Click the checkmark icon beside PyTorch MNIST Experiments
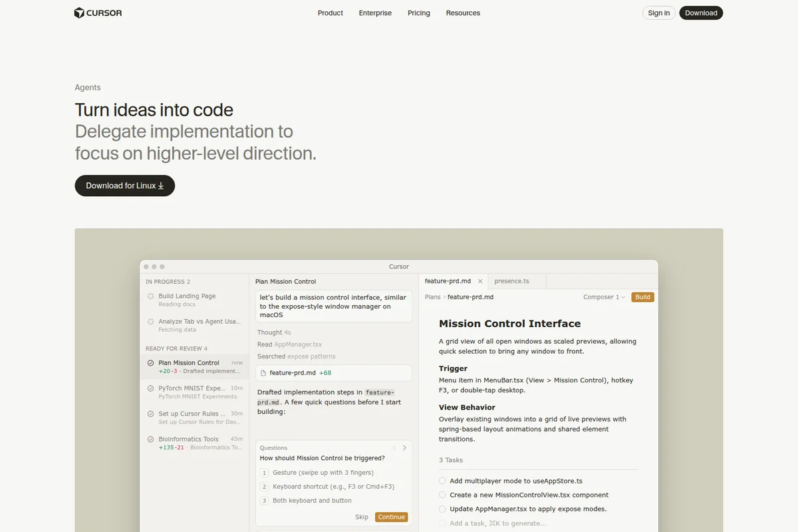 (150, 388)
